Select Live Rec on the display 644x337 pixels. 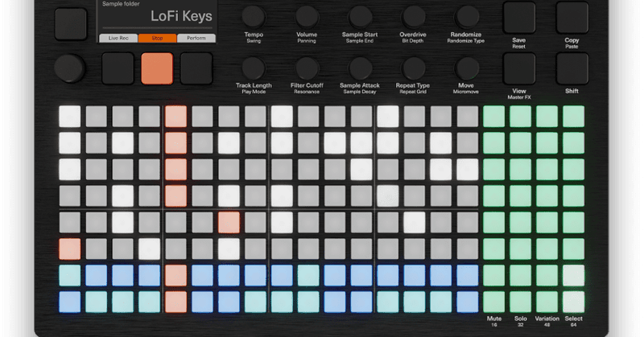point(118,38)
